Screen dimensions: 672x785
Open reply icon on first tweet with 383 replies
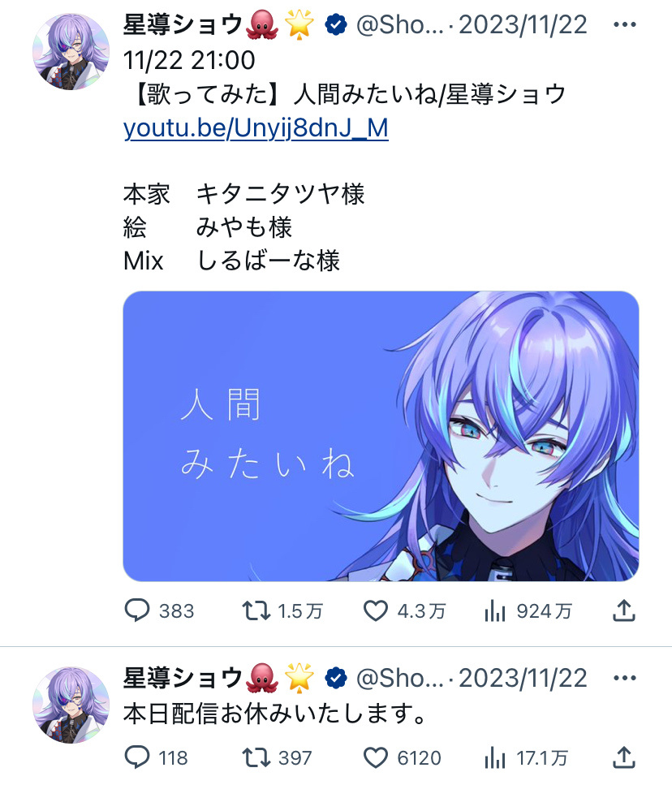pyautogui.click(x=136, y=610)
